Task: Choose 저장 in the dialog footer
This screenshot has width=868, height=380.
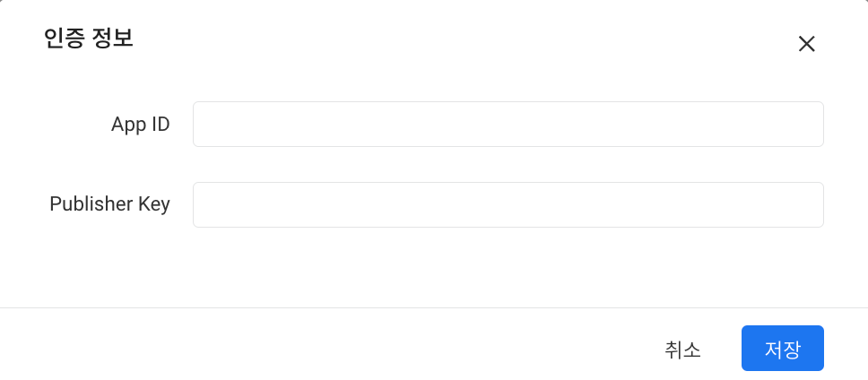Action: click(782, 348)
